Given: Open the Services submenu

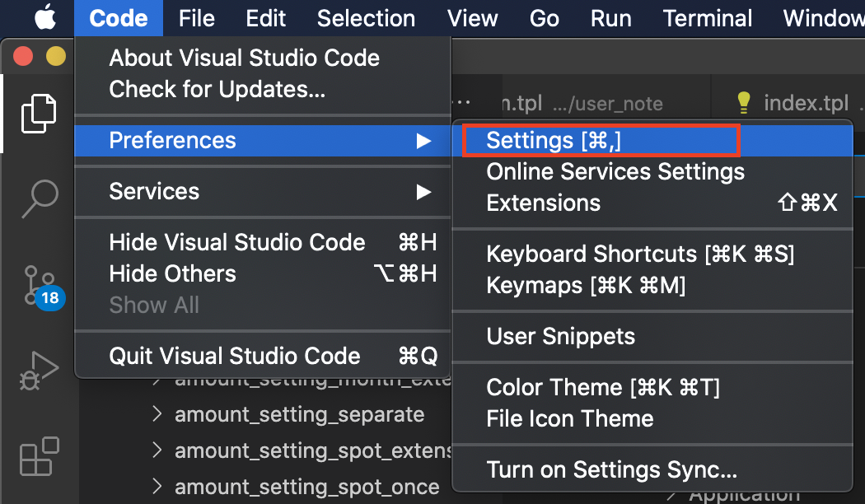Looking at the screenshot, I should click(154, 191).
